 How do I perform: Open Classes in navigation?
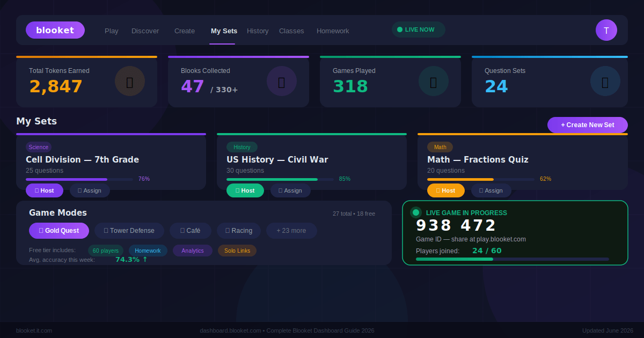(291, 31)
